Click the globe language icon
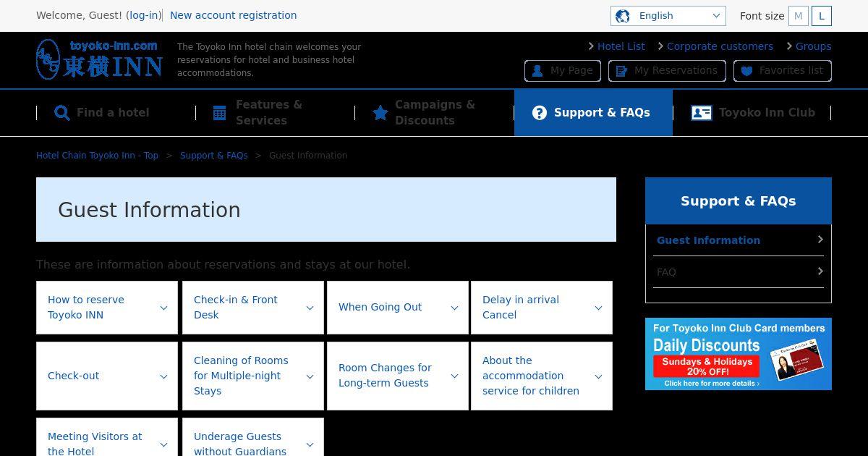This screenshot has height=456, width=868. pos(622,16)
